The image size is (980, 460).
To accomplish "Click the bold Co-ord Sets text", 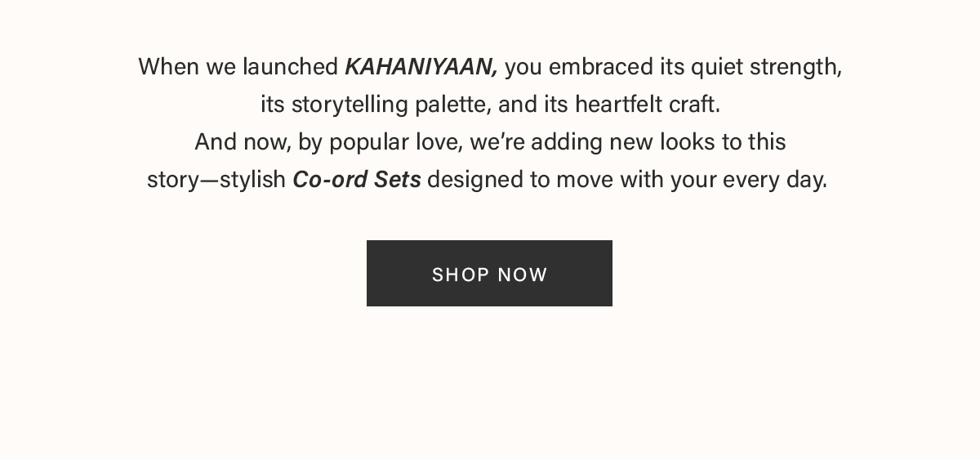I will tap(357, 180).
